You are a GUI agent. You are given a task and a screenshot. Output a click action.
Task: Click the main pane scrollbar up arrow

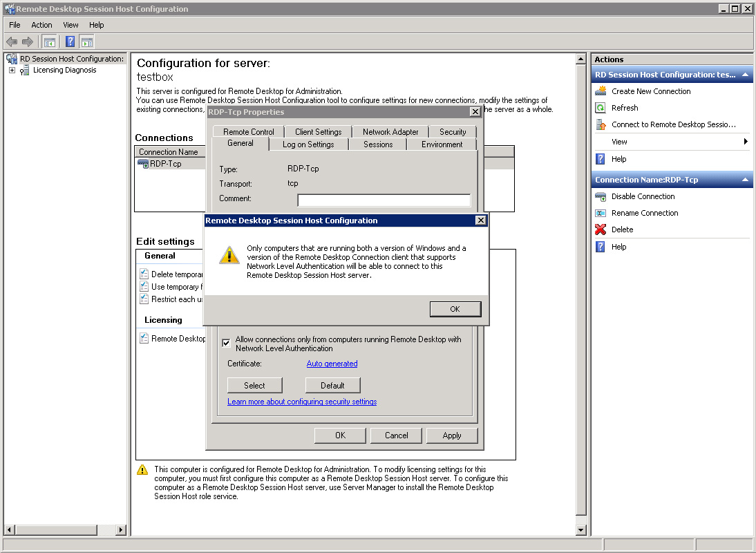581,59
